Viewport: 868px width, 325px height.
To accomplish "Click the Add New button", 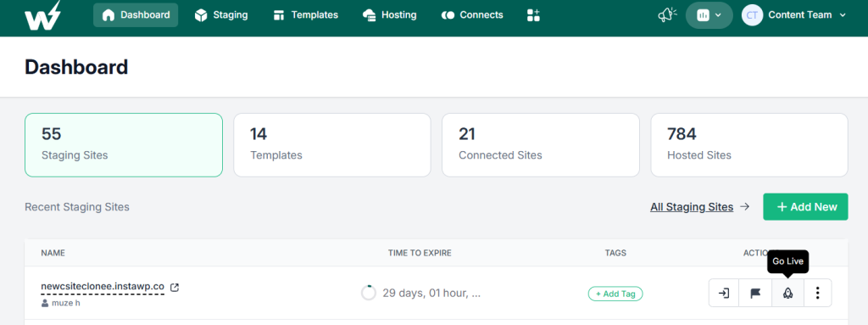I will [x=805, y=207].
